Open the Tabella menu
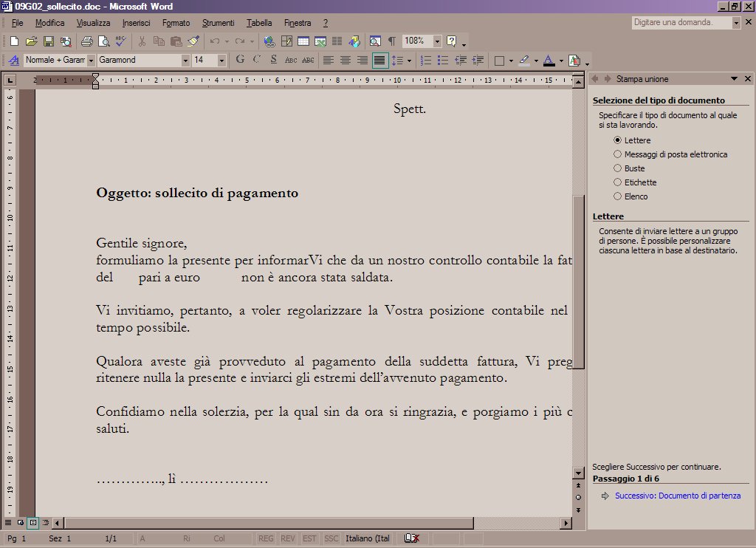 point(259,23)
